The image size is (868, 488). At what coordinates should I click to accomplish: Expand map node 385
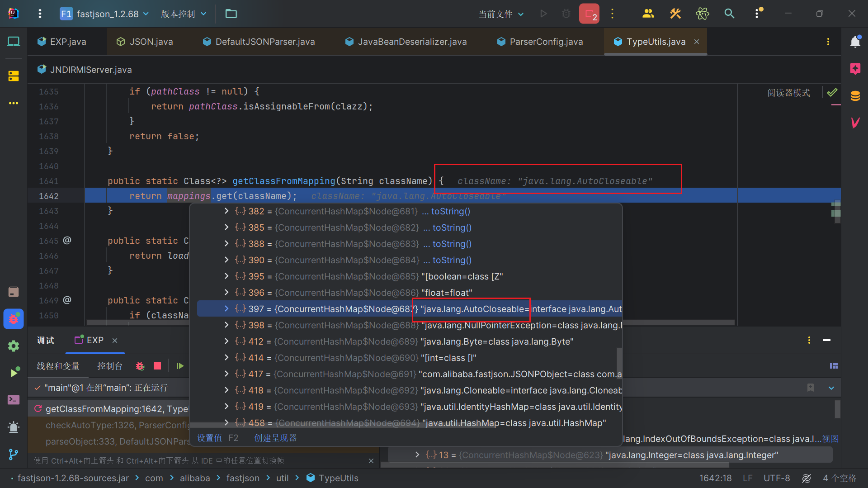coord(226,227)
